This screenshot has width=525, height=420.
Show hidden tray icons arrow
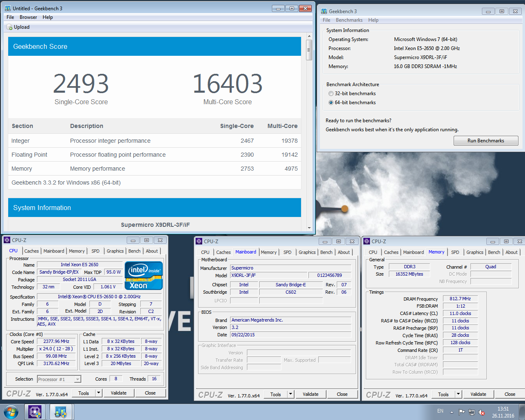pyautogui.click(x=452, y=412)
